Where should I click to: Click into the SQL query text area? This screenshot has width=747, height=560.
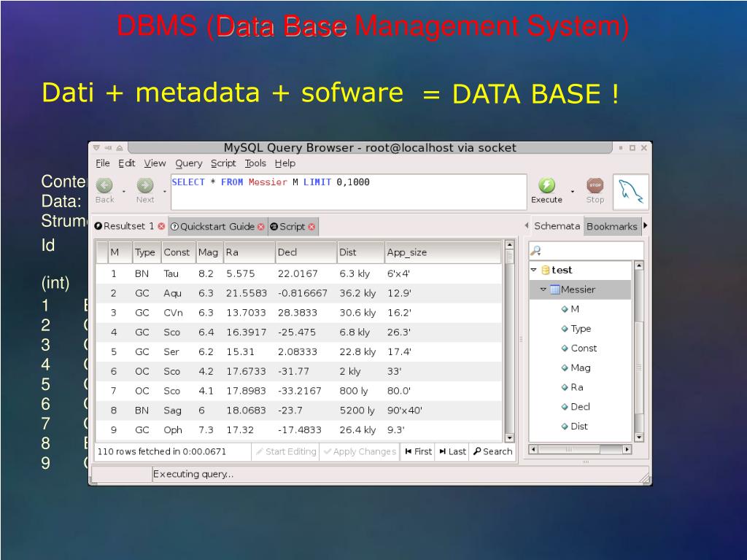click(349, 192)
